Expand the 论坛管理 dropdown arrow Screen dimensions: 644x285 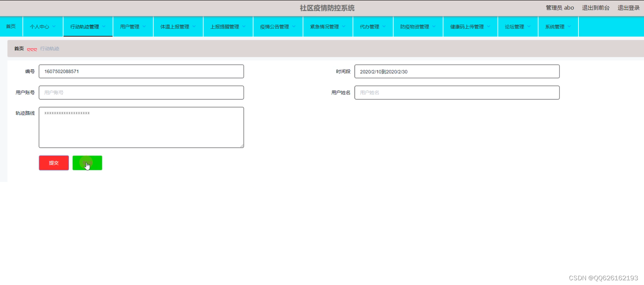[x=529, y=26]
